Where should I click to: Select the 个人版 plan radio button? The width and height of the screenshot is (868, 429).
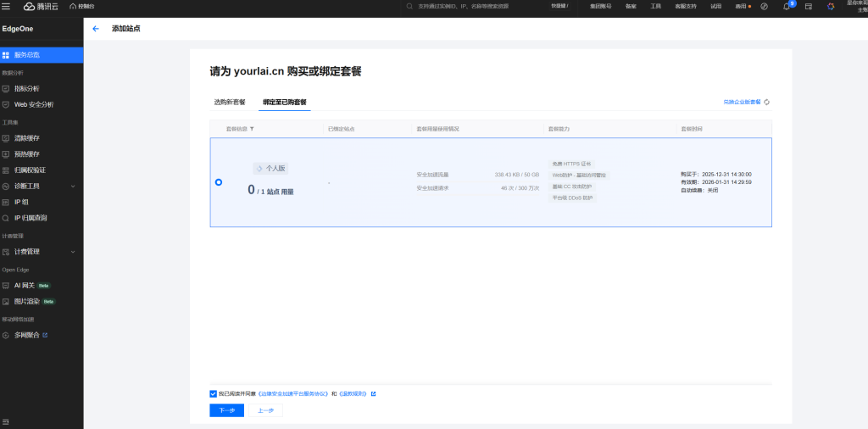219,182
